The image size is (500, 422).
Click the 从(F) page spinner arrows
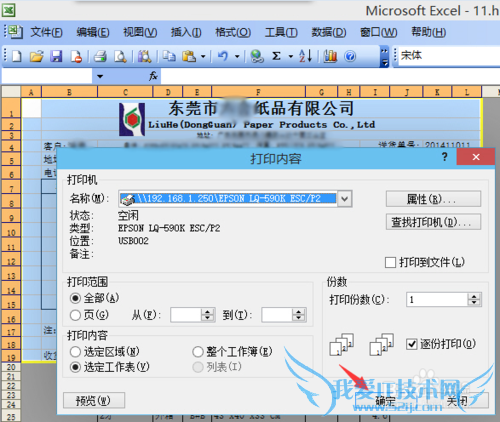pos(207,315)
